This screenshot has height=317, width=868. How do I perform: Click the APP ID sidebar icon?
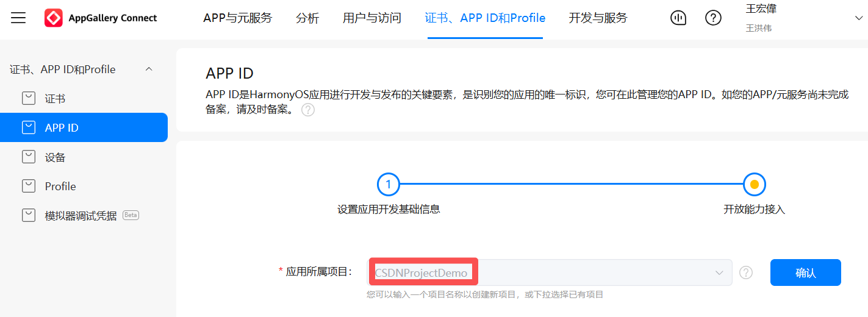[x=29, y=127]
